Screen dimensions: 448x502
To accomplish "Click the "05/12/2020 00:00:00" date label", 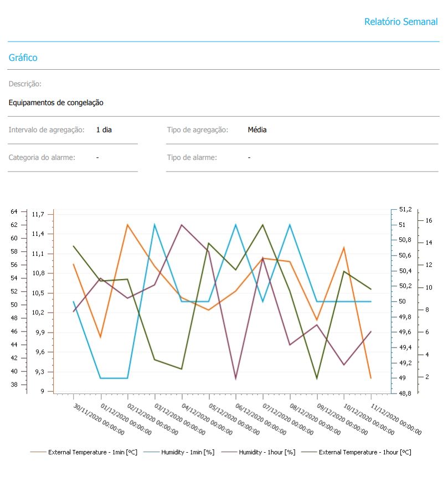I will click(234, 419).
